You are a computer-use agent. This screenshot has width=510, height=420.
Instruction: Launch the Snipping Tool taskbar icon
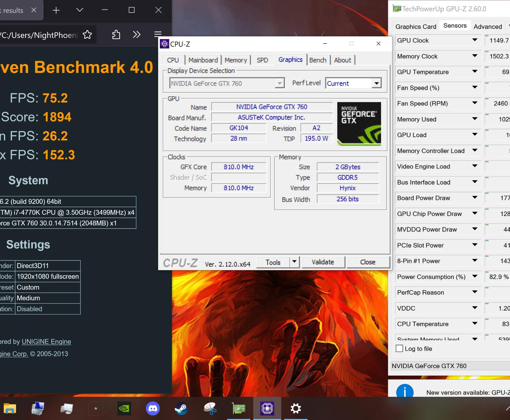tap(210, 408)
